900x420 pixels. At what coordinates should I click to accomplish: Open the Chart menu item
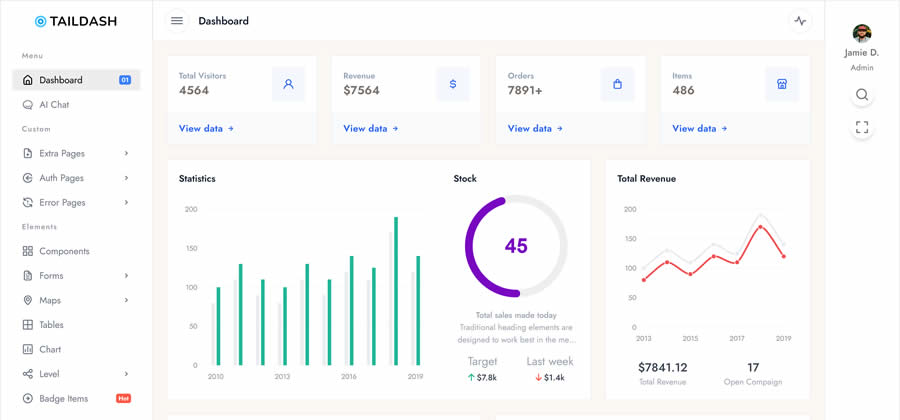(x=76, y=349)
